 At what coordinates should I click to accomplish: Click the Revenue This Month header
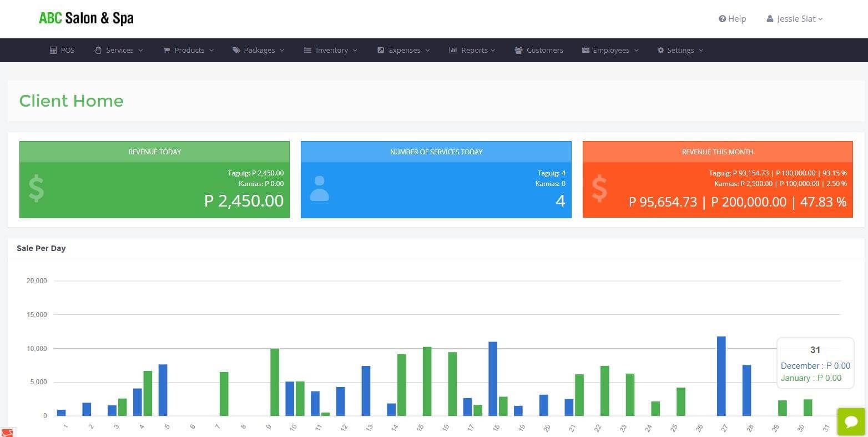[718, 152]
